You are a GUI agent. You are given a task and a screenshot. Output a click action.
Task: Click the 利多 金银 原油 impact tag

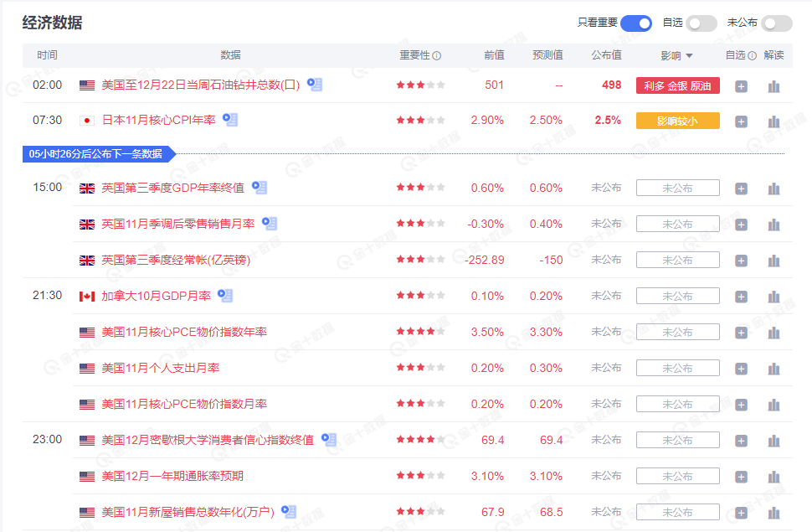click(x=678, y=85)
